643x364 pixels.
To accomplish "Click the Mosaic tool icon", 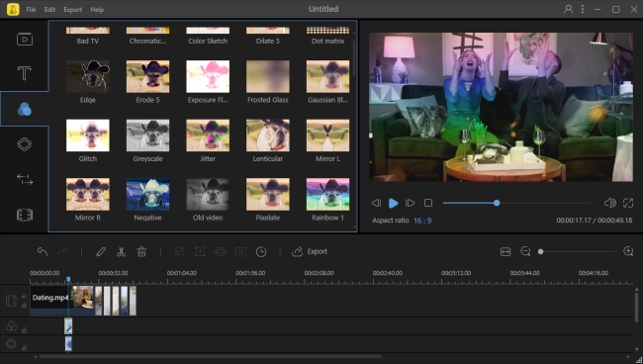I will (221, 251).
